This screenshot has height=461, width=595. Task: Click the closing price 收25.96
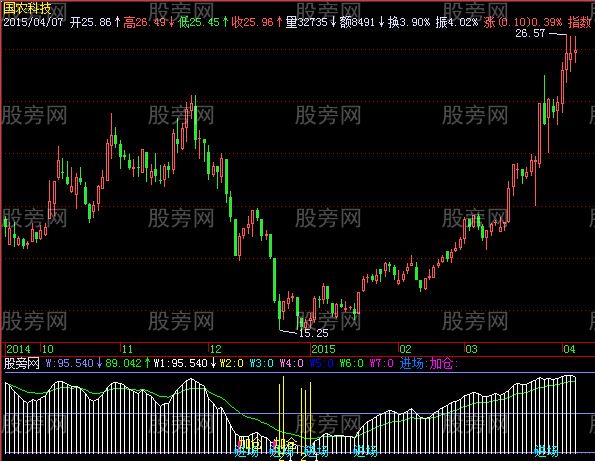252,22
